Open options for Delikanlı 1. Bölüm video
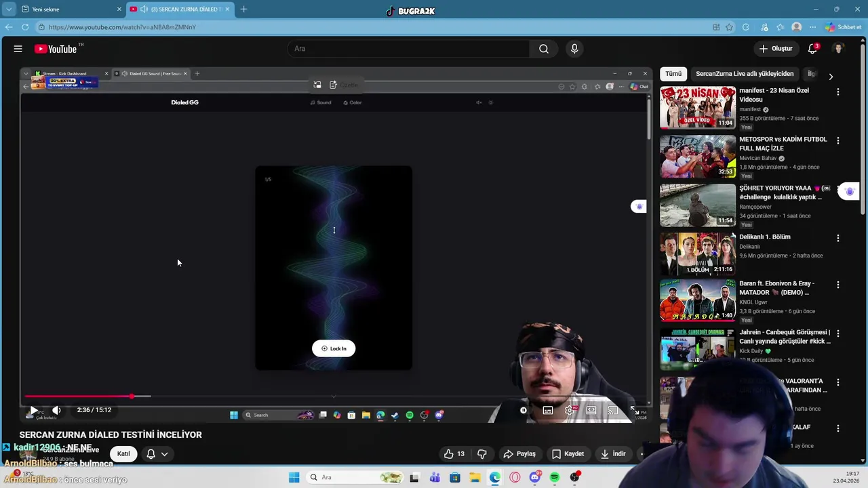 (x=838, y=238)
